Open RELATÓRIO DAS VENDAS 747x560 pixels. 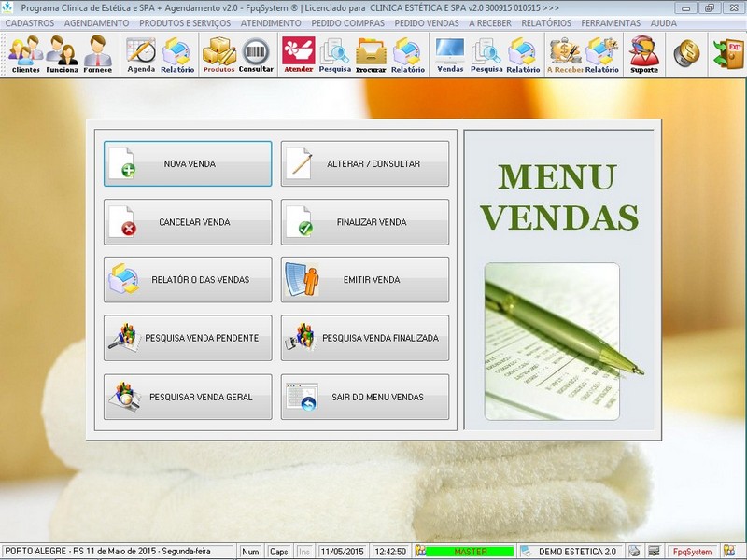pos(188,279)
